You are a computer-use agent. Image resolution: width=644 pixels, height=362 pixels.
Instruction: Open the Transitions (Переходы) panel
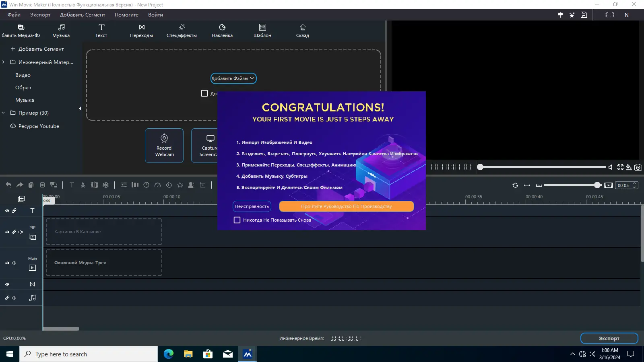141,31
